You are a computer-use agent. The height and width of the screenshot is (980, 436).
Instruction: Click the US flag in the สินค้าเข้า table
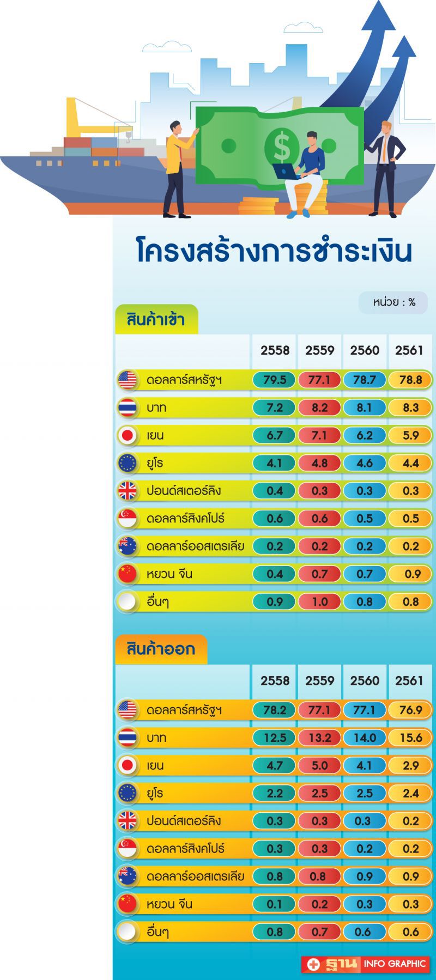click(x=128, y=380)
